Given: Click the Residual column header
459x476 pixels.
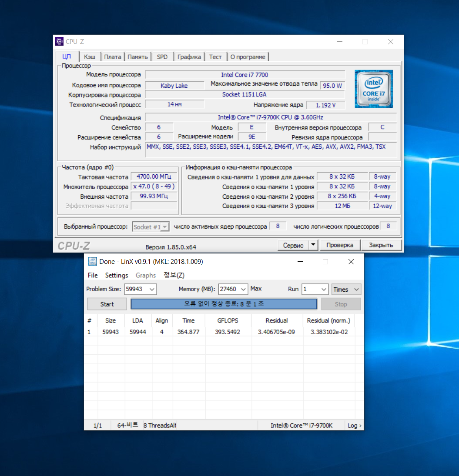Looking at the screenshot, I should 277,320.
